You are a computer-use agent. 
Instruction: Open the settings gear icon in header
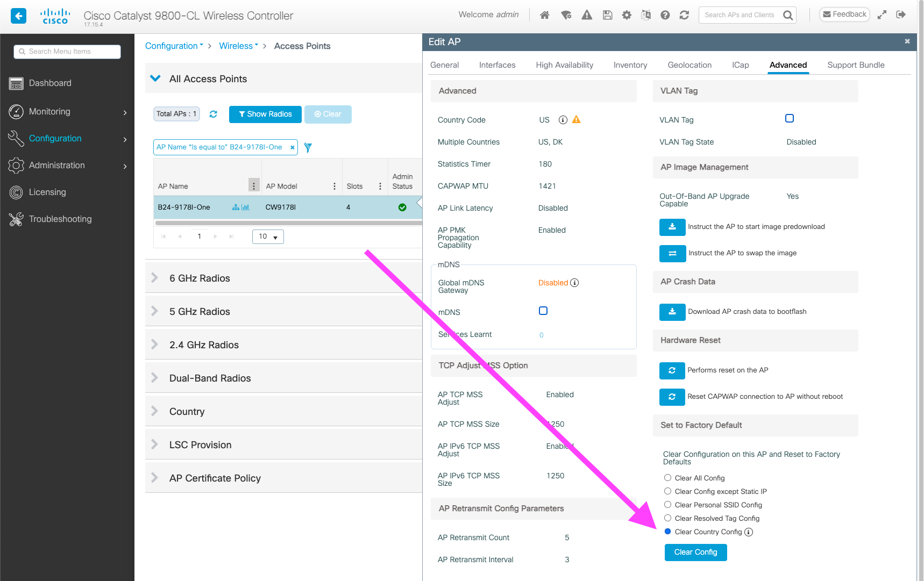pyautogui.click(x=627, y=15)
